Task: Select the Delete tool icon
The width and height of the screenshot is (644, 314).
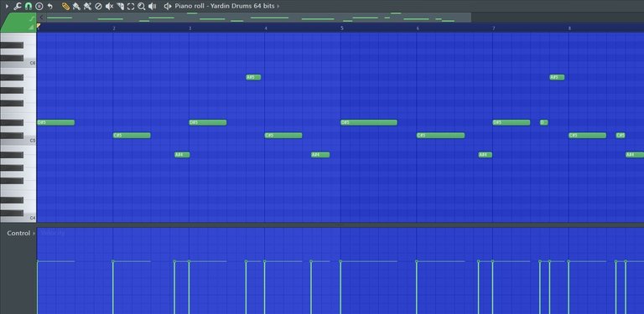Action: 98,6
